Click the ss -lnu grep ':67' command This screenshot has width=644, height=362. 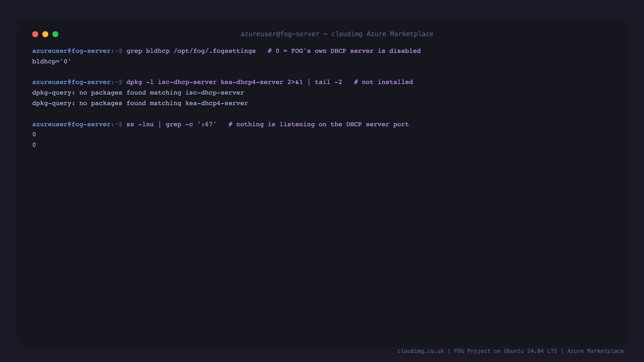click(x=171, y=124)
